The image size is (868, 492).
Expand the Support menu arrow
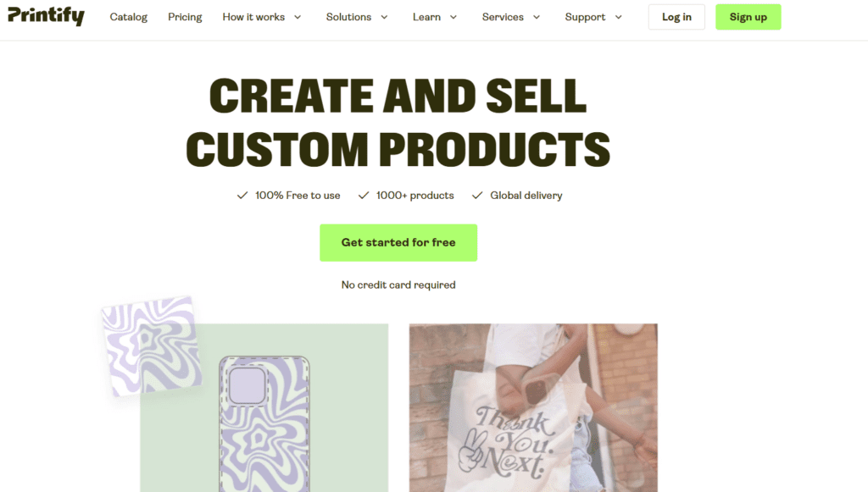618,17
